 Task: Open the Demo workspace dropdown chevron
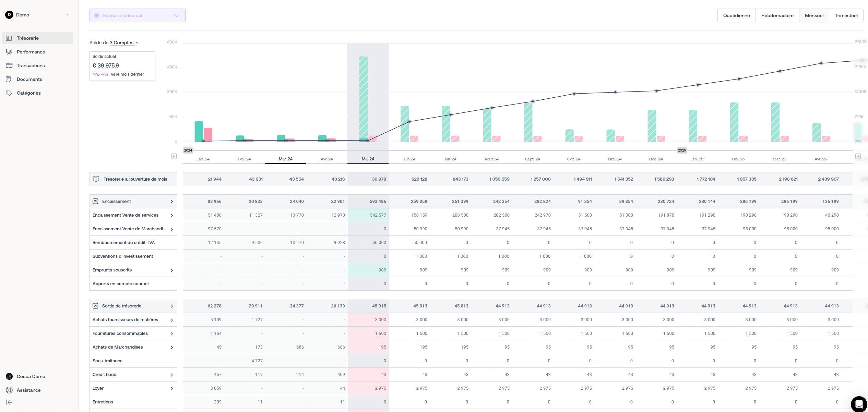pos(68,15)
